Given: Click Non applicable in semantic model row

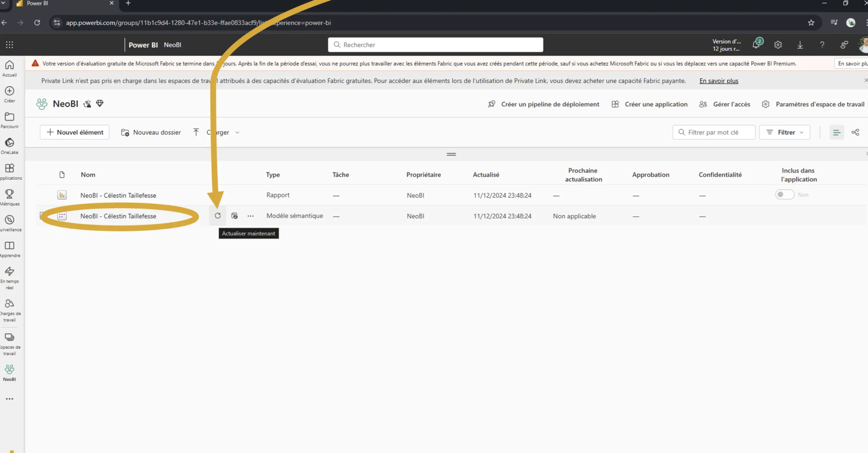Looking at the screenshot, I should pos(574,216).
